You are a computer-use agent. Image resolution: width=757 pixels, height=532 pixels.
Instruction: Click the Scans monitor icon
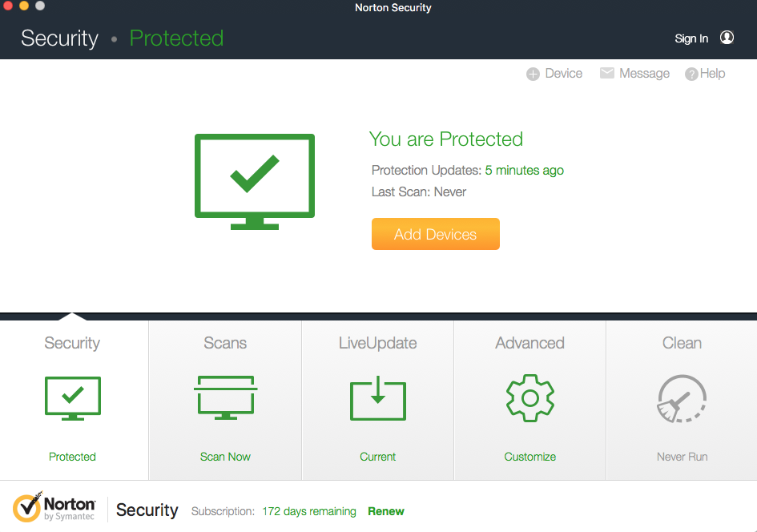pos(225,397)
